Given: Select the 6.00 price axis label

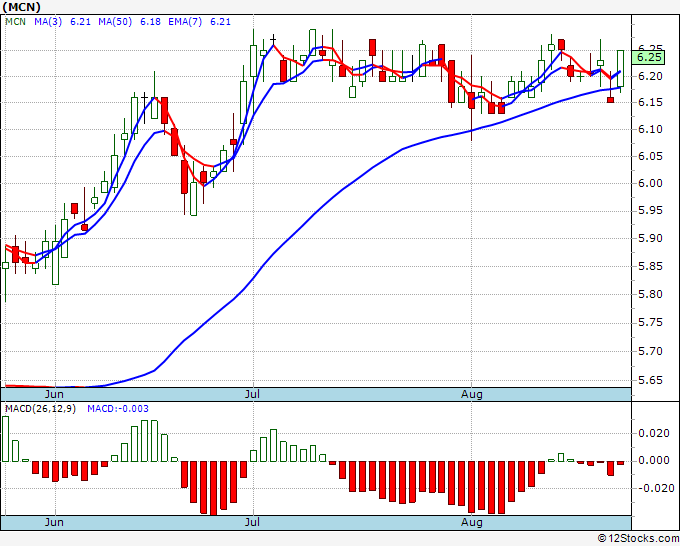Looking at the screenshot, I should pos(651,183).
